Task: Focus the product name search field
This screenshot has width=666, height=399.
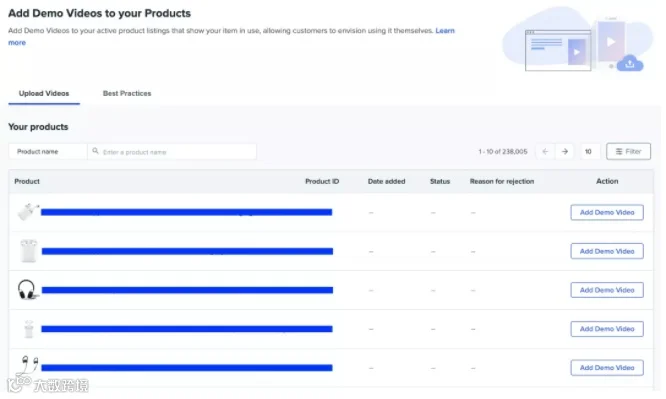Action: coord(172,152)
